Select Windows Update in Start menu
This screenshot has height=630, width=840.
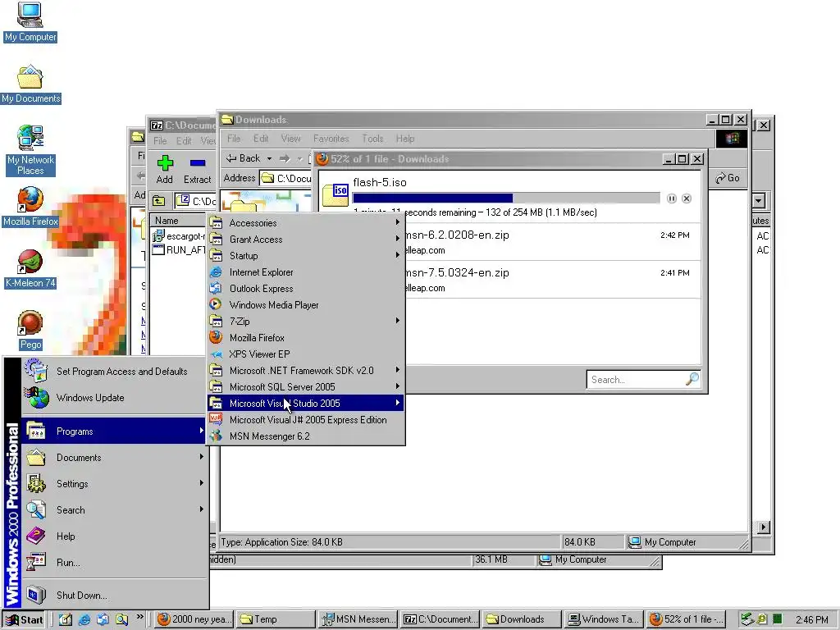pyautogui.click(x=113, y=398)
